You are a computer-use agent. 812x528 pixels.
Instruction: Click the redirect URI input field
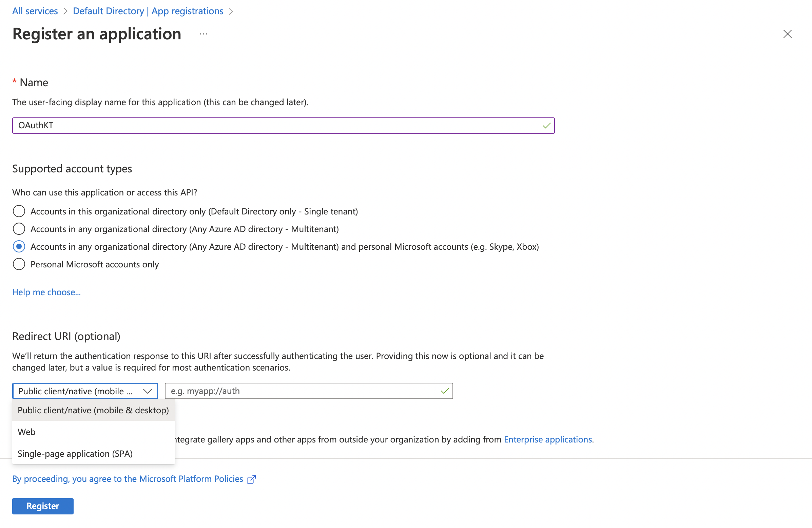point(309,391)
